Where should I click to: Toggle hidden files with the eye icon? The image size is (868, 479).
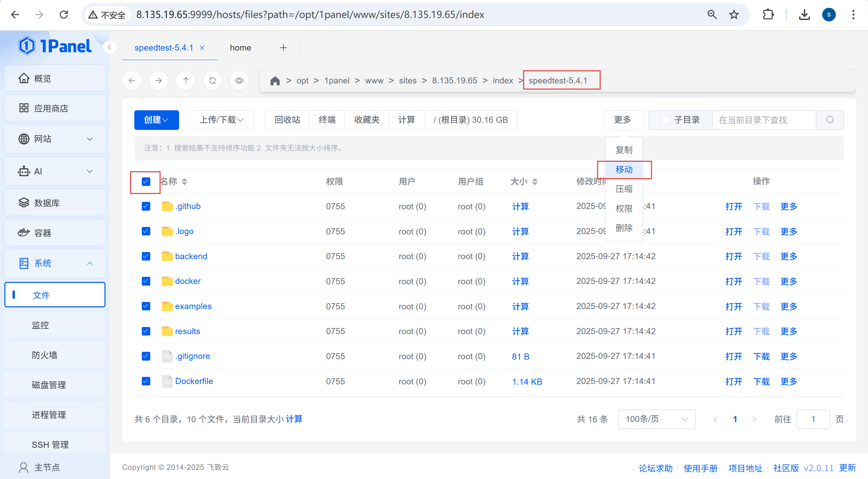239,81
